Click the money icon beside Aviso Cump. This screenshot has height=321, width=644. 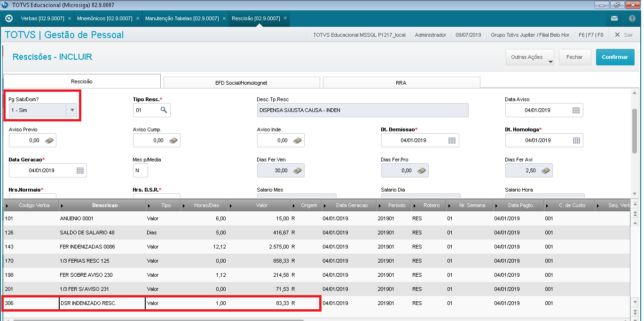tap(173, 140)
